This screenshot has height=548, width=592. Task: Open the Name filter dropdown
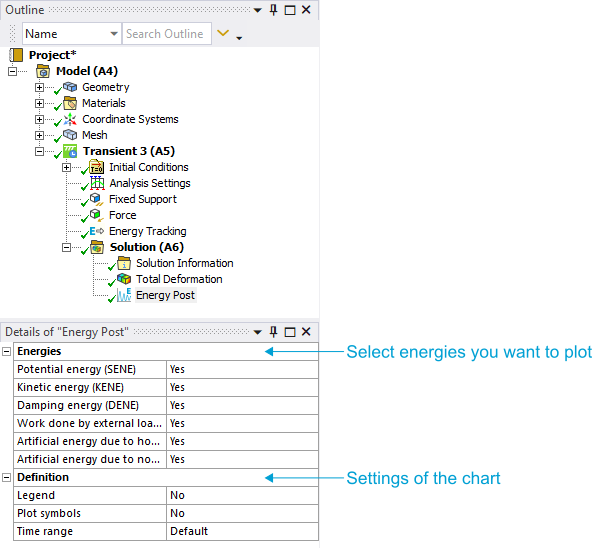114,34
